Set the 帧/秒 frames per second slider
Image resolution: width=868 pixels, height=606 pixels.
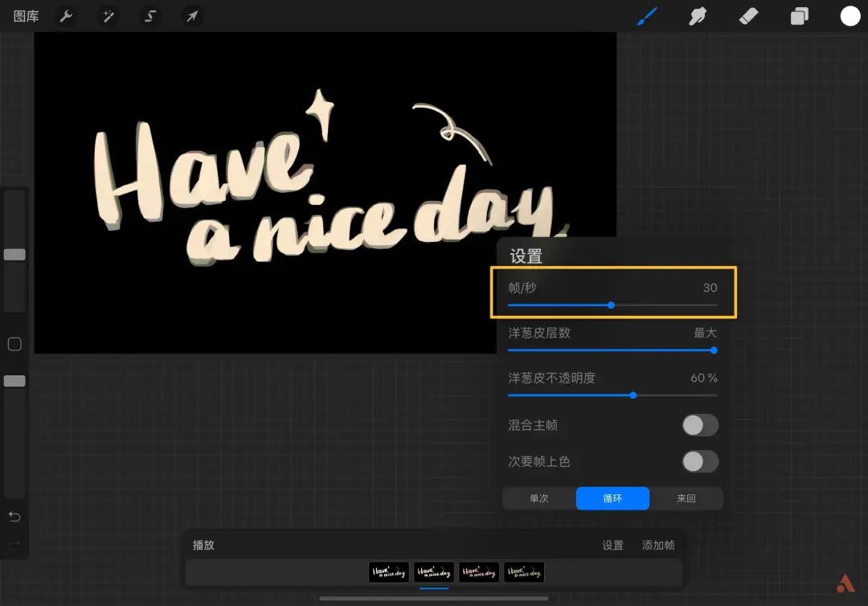coord(612,305)
